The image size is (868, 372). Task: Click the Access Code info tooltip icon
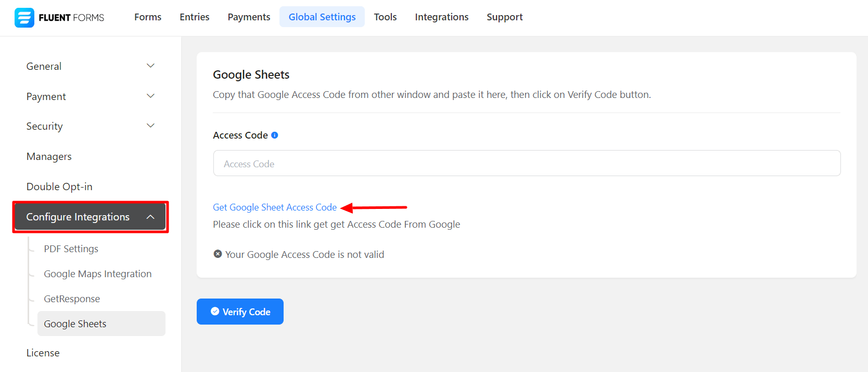tap(275, 135)
